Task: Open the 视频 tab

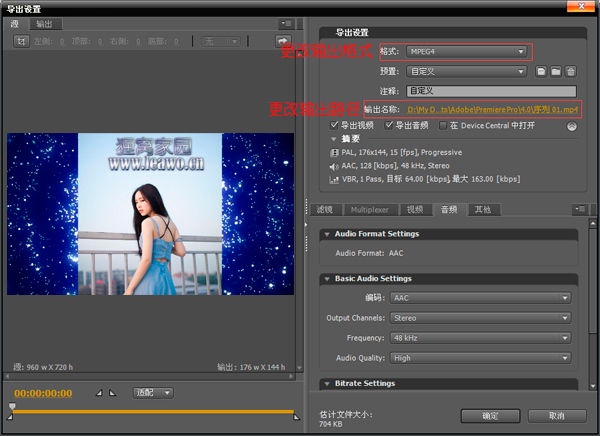Action: point(415,209)
